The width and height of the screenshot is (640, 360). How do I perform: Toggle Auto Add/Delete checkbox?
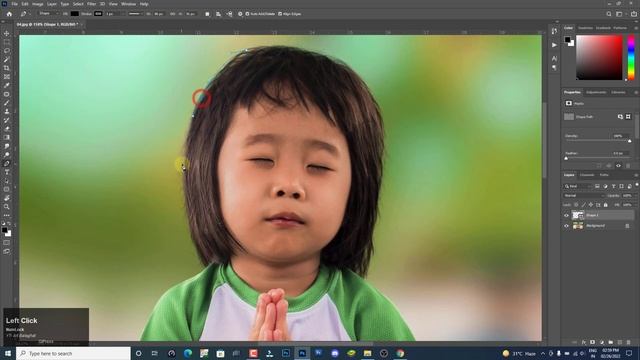tap(247, 14)
